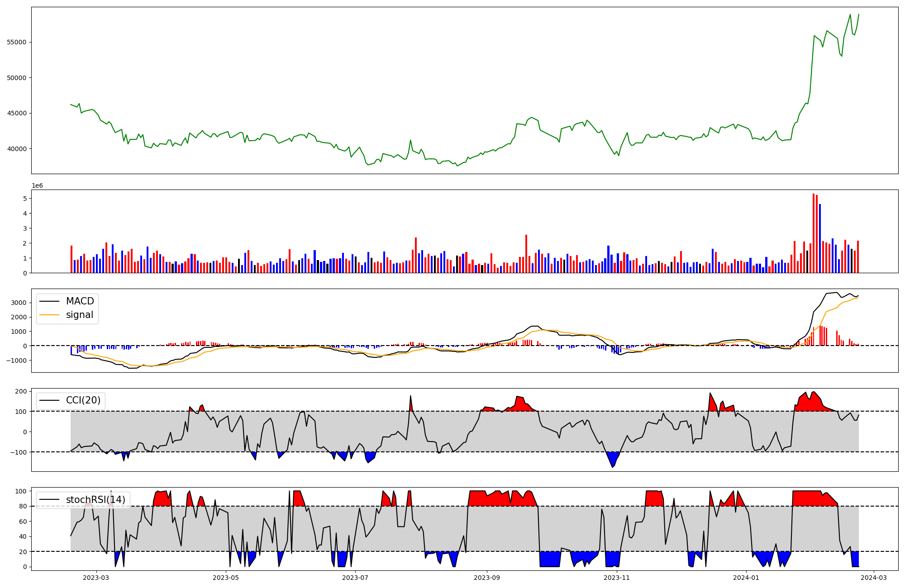Select the CCI(20) legend label

[83, 400]
